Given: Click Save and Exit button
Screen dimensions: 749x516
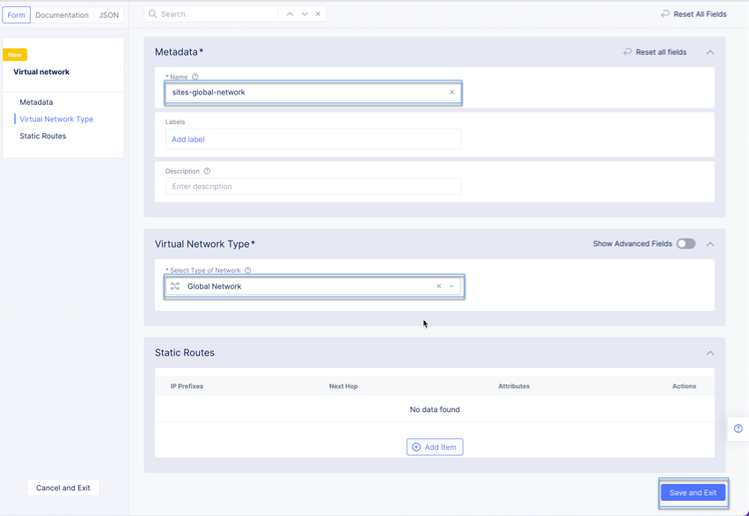Looking at the screenshot, I should (x=693, y=493).
